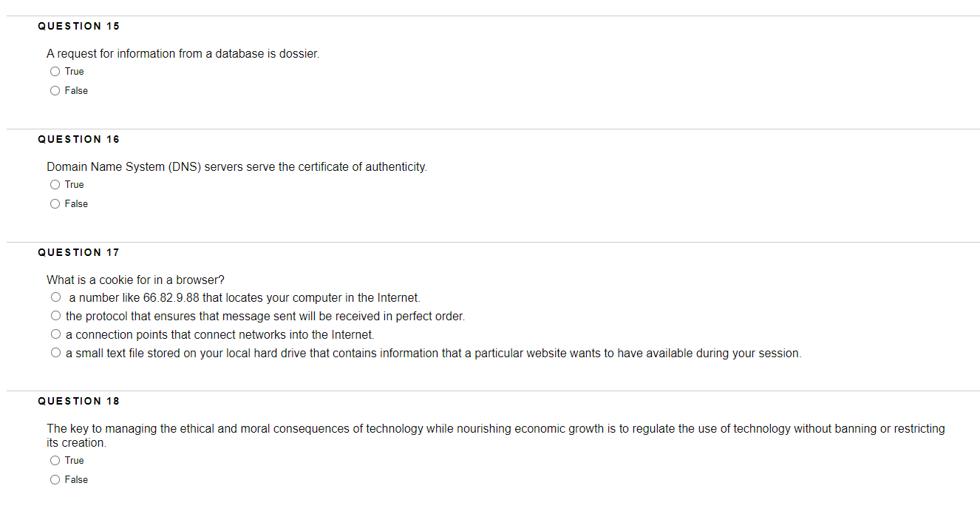Click 'nourishing economic growth' phrase in Question 18
The height and width of the screenshot is (517, 980).
(529, 429)
